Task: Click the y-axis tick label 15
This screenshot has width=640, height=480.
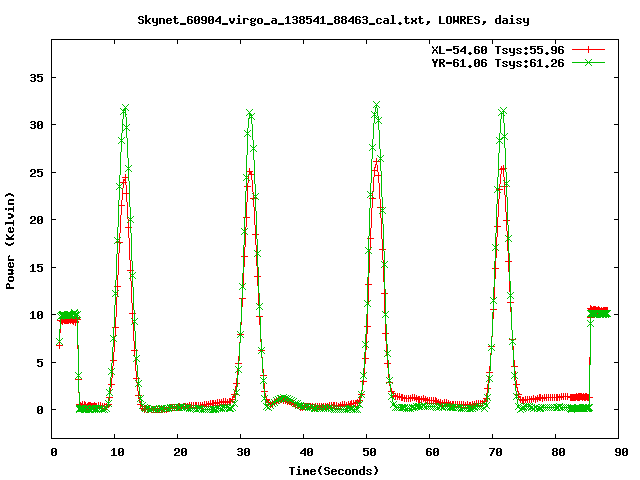Action: point(36,267)
